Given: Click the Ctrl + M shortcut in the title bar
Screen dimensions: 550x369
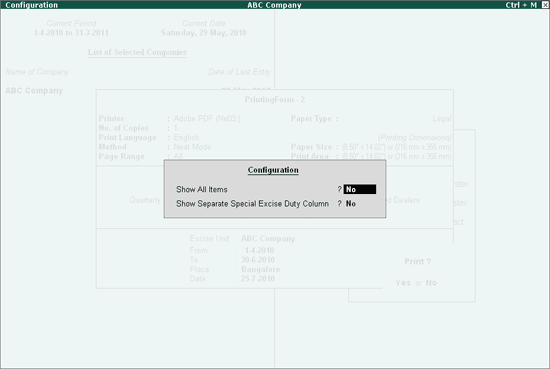Looking at the screenshot, I should tap(521, 5).
